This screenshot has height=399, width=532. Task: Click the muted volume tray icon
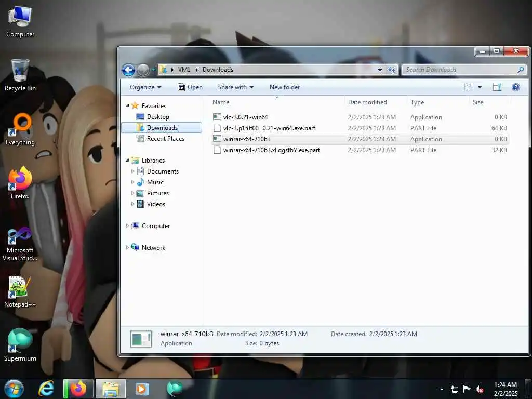(480, 389)
